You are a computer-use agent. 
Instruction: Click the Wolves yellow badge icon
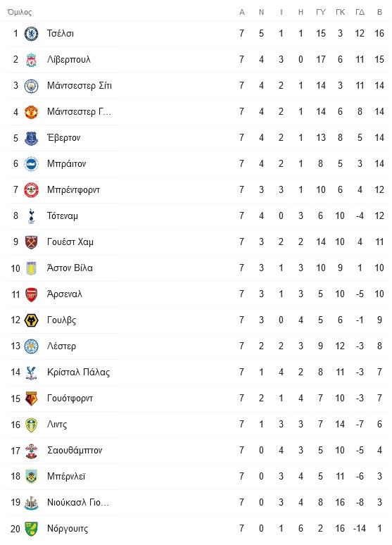(x=31, y=320)
